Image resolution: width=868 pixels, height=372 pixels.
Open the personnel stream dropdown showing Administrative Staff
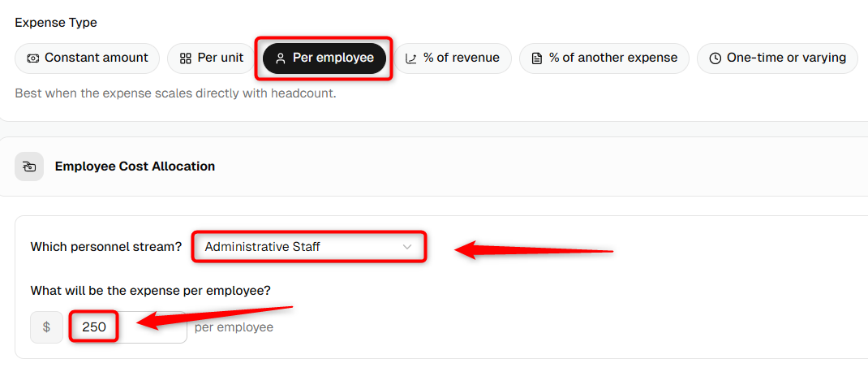click(x=309, y=247)
